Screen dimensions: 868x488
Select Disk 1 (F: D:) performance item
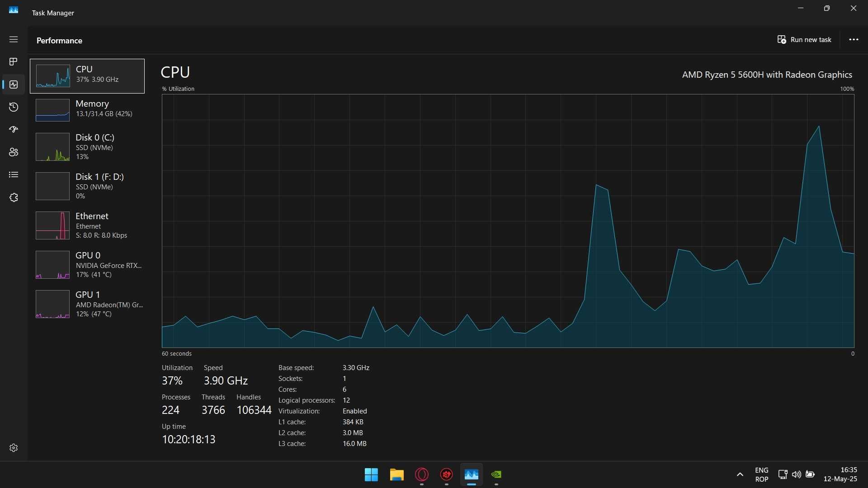pos(87,186)
